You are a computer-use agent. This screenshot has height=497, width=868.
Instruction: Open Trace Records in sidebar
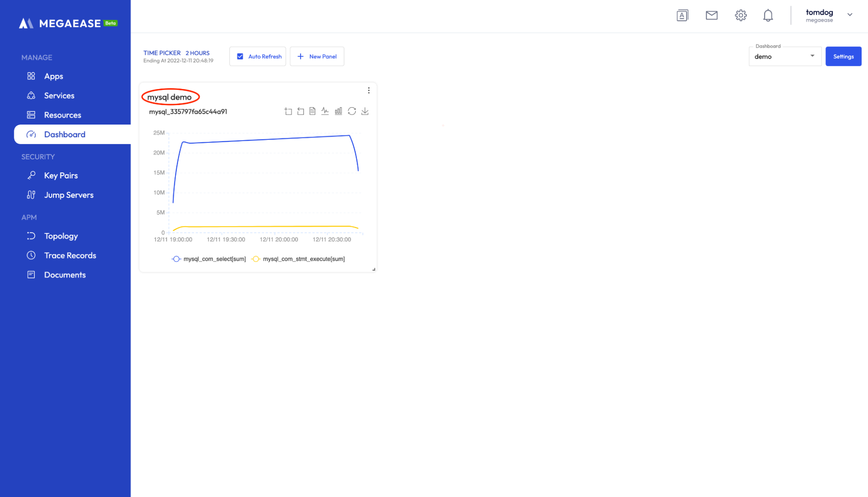[70, 255]
